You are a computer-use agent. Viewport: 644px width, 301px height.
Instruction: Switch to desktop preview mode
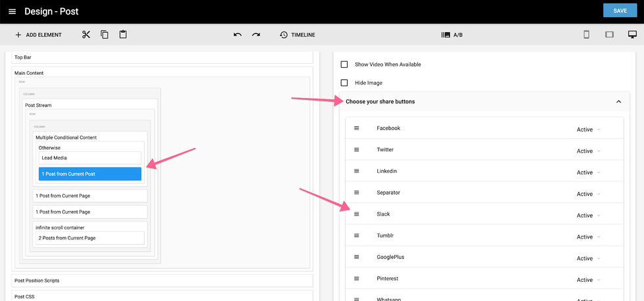(x=632, y=35)
